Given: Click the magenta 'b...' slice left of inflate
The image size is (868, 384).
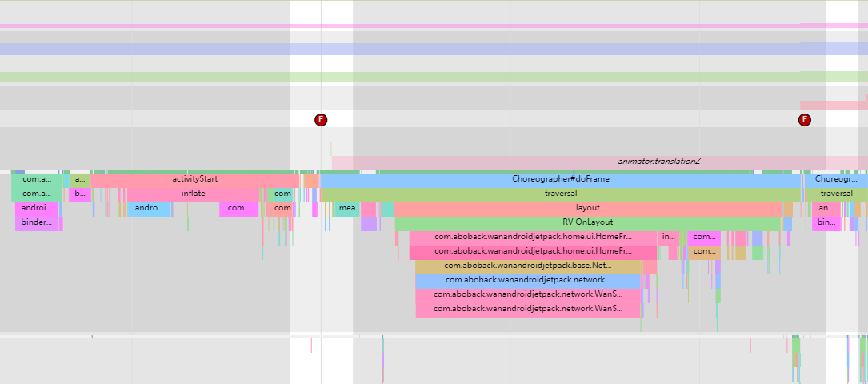Looking at the screenshot, I should pyautogui.click(x=78, y=194).
